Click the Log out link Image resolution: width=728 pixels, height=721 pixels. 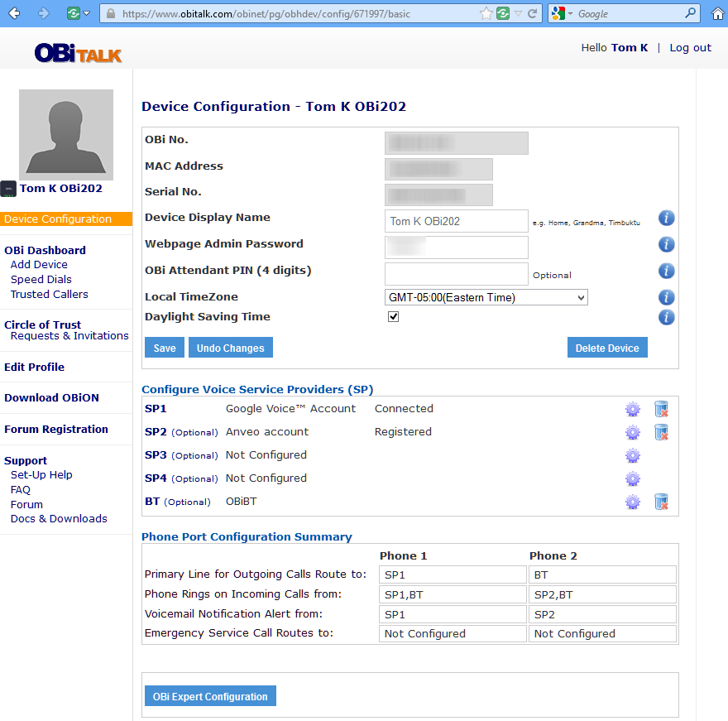click(690, 48)
